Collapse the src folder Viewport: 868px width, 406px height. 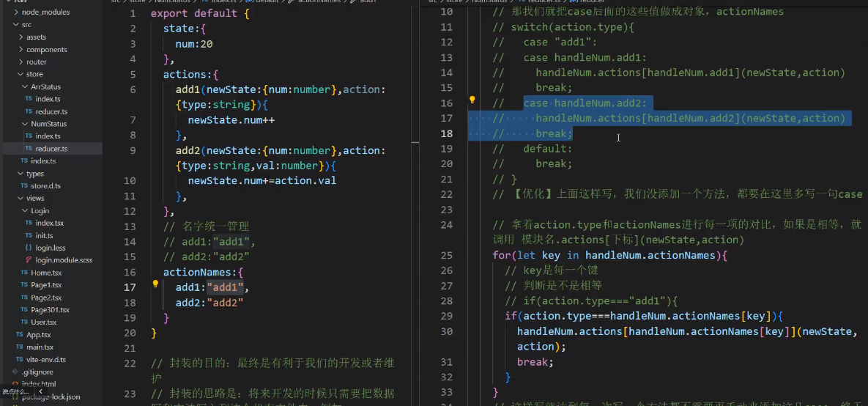15,24
